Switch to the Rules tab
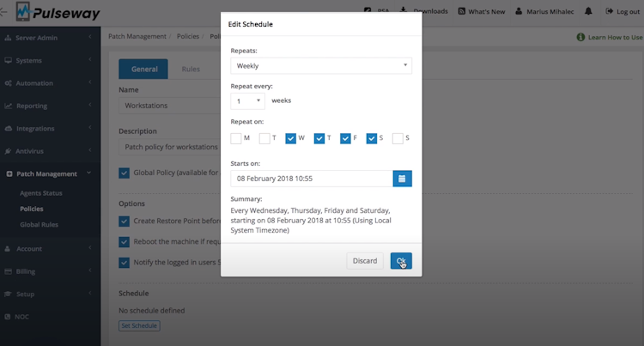Viewport: 644px width, 346px height. point(191,69)
